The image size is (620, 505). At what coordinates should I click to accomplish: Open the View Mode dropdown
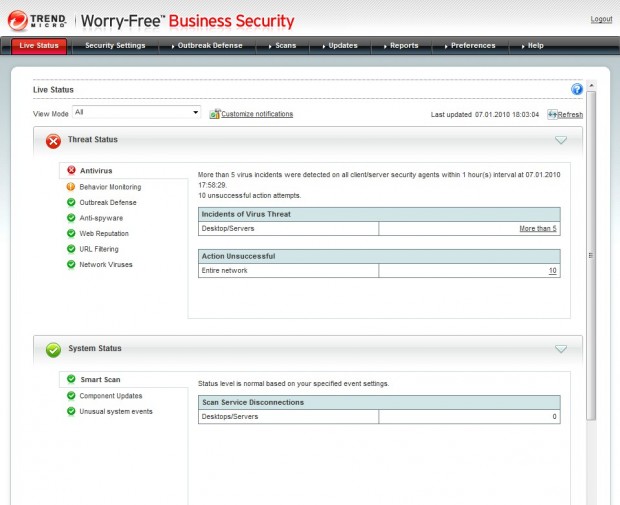(136, 112)
